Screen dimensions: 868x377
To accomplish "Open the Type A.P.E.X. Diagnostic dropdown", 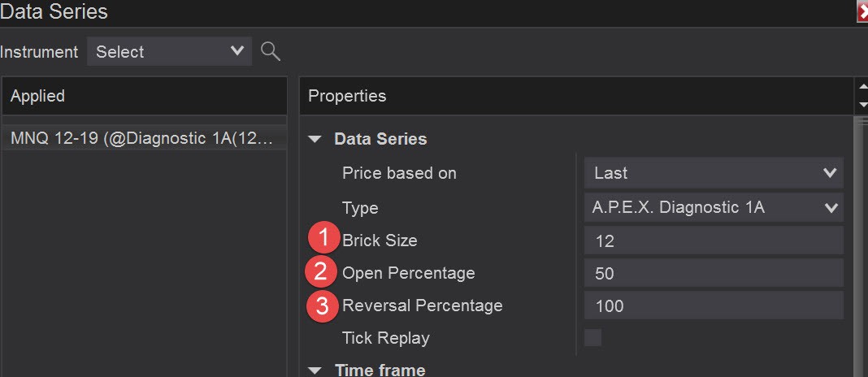I will 714,207.
